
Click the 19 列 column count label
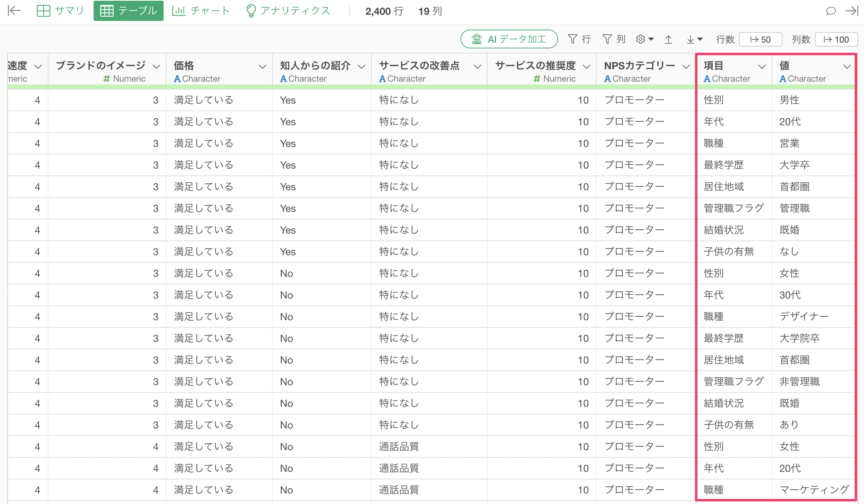pos(430,11)
